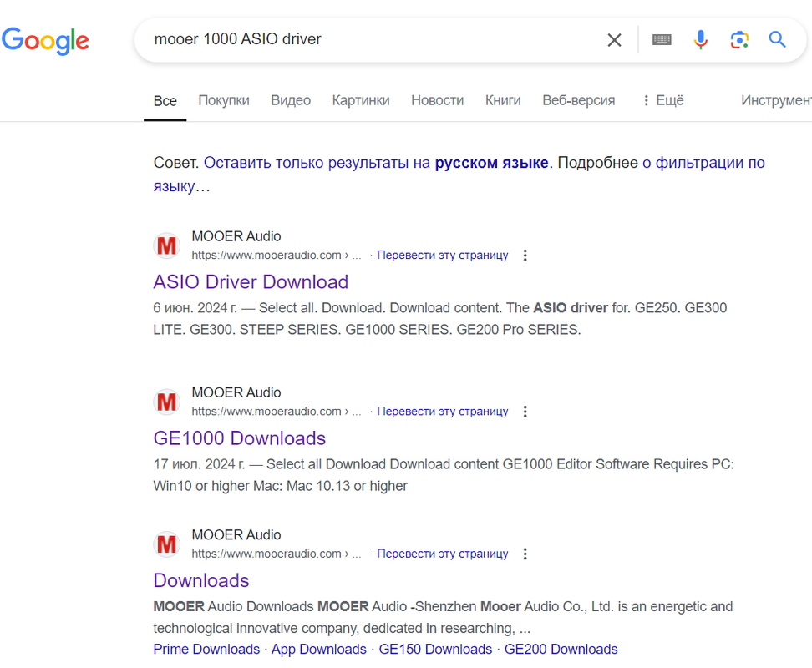Click MOOER favicon of Downloads result
Screen dimensions: 812x668
click(x=167, y=544)
